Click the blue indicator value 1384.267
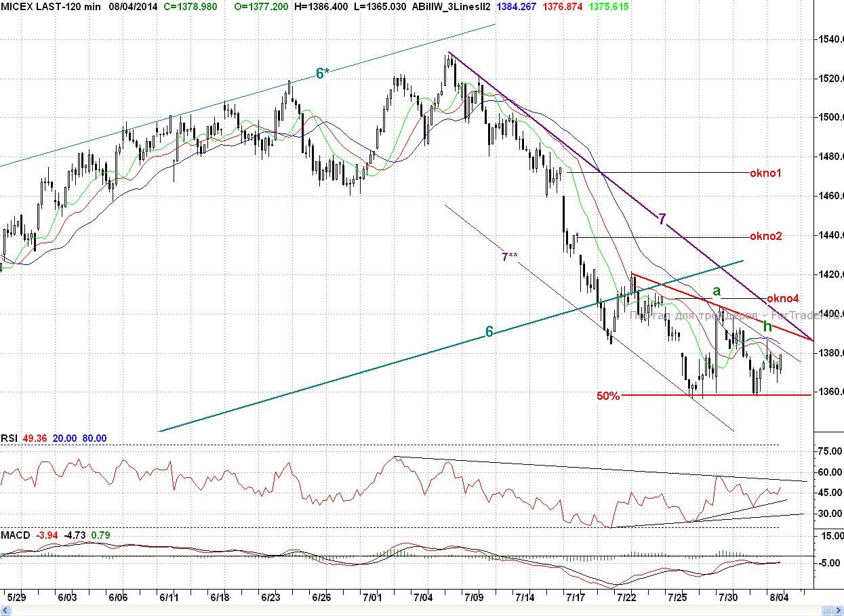The image size is (844, 616). tap(517, 6)
